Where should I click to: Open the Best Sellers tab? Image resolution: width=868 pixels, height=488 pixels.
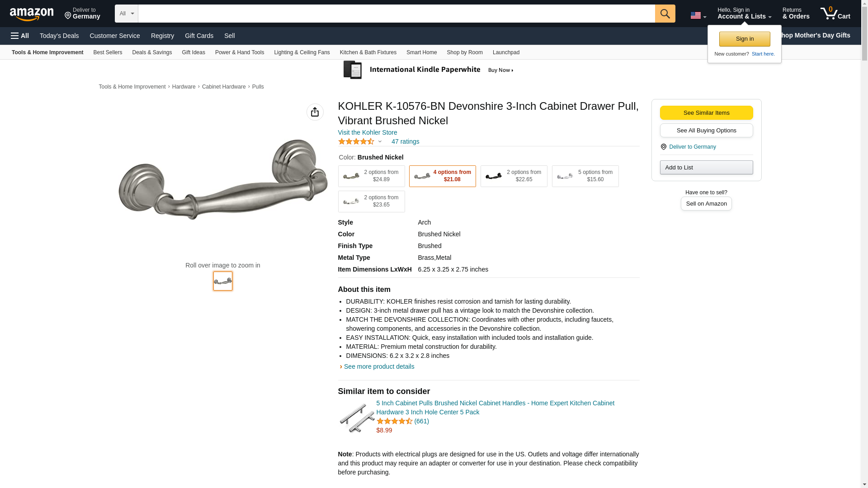(108, 52)
